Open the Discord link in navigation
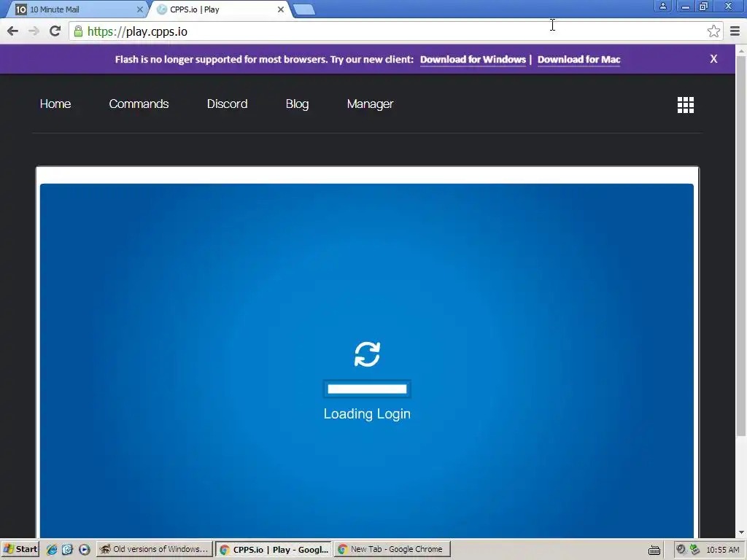Viewport: 747px width, 560px height. click(x=228, y=104)
